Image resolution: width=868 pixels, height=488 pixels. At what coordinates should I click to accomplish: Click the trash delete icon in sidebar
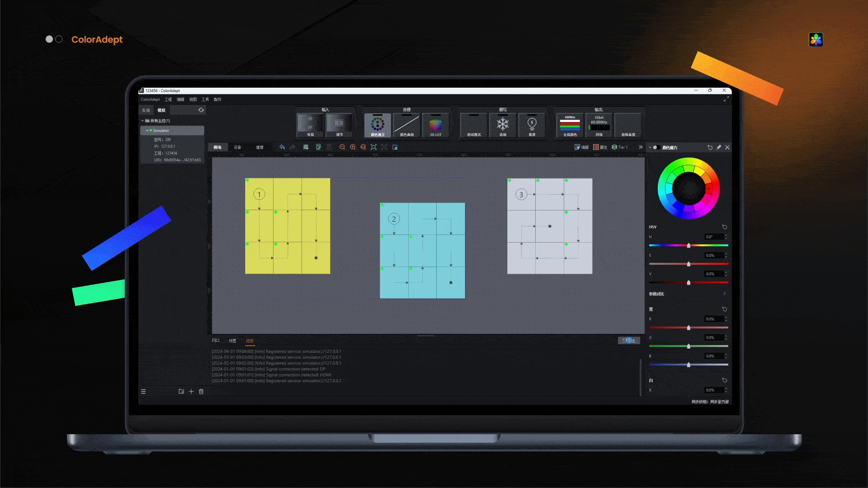201,392
